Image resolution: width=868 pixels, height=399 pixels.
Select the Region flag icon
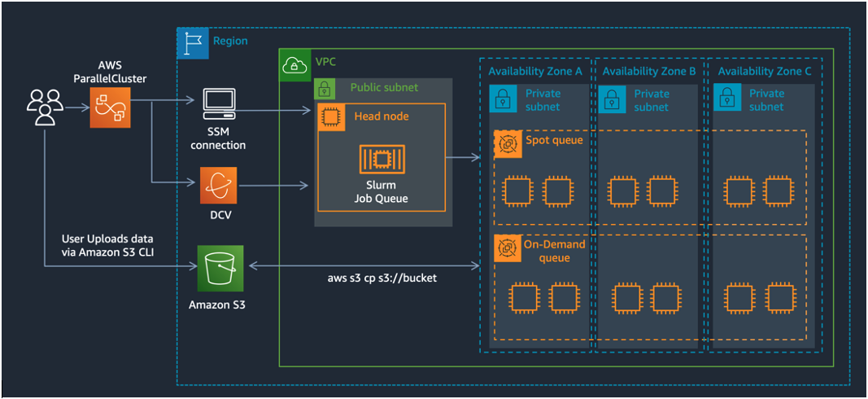point(193,43)
